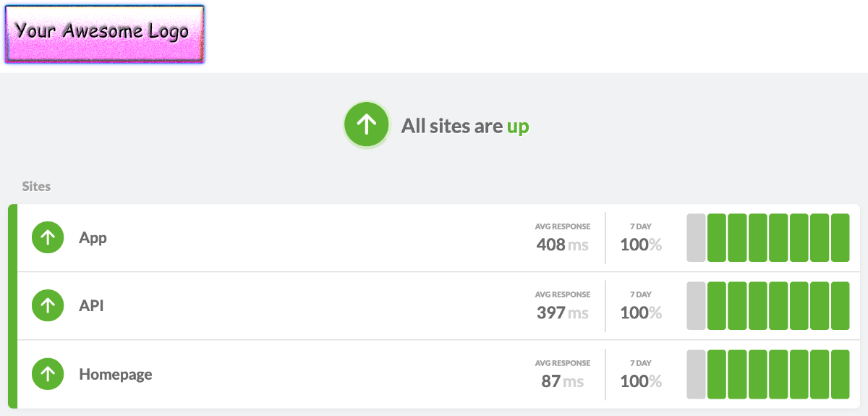The height and width of the screenshot is (416, 868).
Task: Select the last green uptime bar for API
Action: pos(840,306)
